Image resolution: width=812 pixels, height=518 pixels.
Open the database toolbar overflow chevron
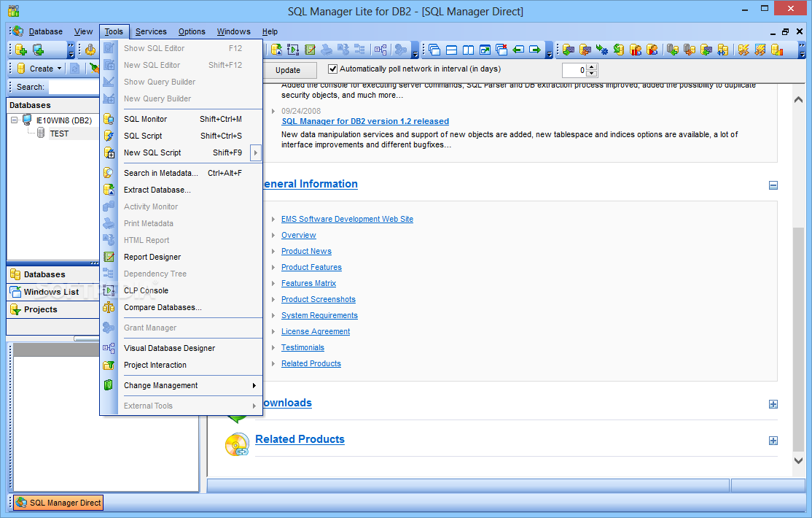pyautogui.click(x=71, y=50)
